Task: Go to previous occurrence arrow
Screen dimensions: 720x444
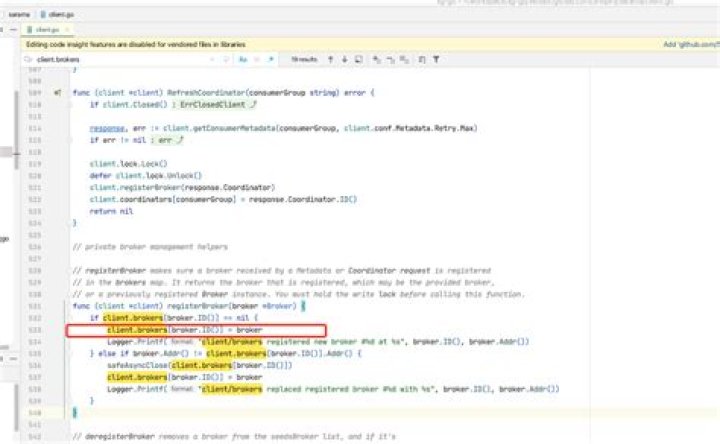Action: click(330, 59)
